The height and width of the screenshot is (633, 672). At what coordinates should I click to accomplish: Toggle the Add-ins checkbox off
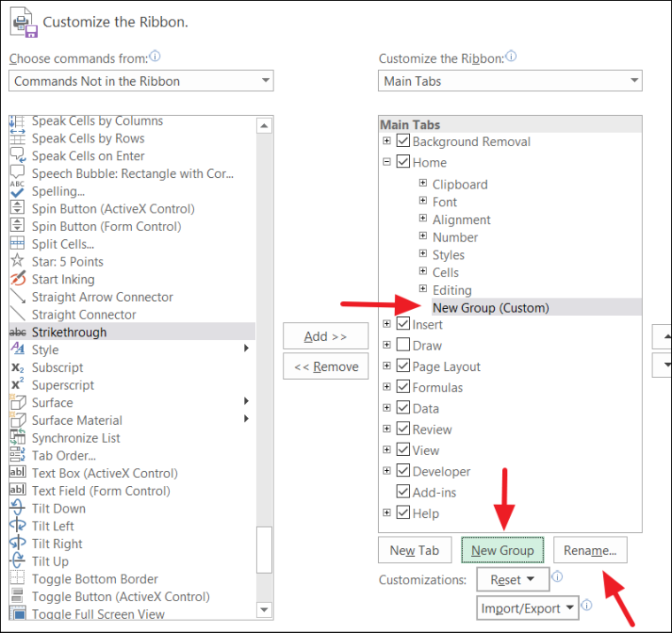click(403, 491)
